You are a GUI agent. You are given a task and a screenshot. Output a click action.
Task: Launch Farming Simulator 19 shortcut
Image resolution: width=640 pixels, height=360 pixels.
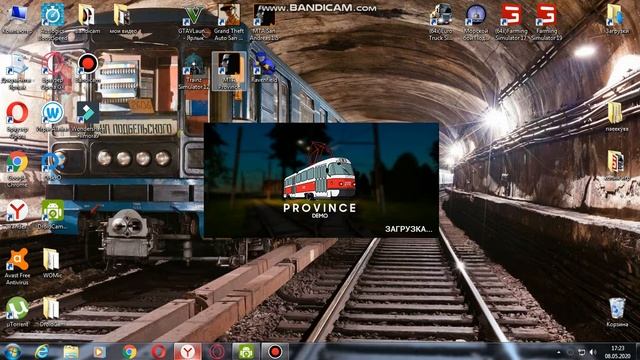[546, 21]
